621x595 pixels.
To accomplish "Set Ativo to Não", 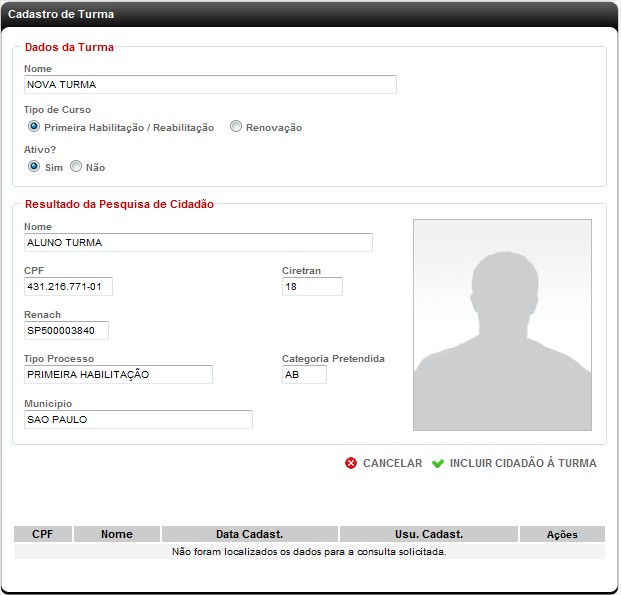I will pos(76,167).
